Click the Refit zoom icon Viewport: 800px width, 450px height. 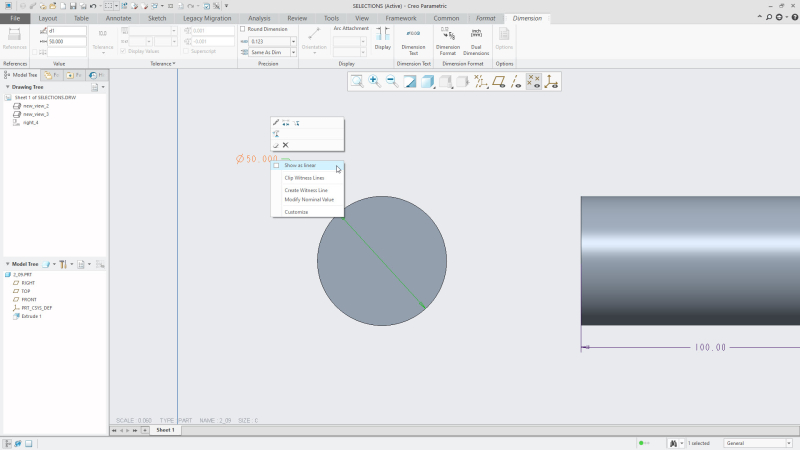click(x=357, y=82)
